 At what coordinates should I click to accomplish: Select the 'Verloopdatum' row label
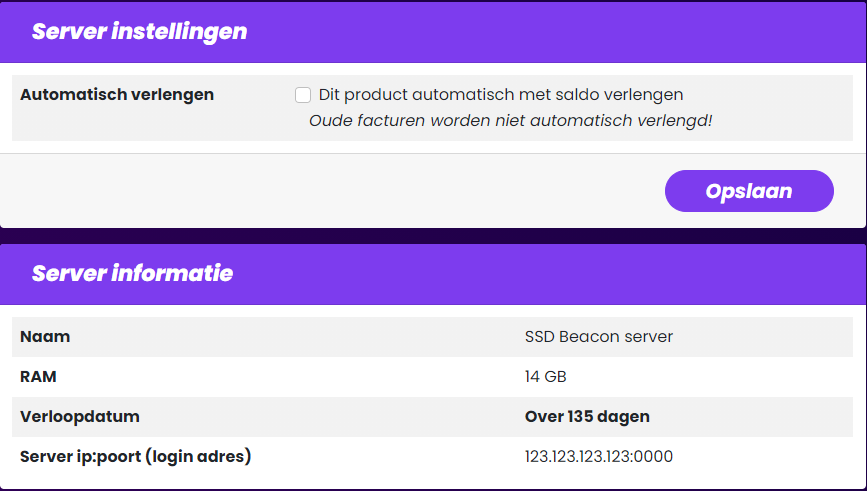(80, 417)
